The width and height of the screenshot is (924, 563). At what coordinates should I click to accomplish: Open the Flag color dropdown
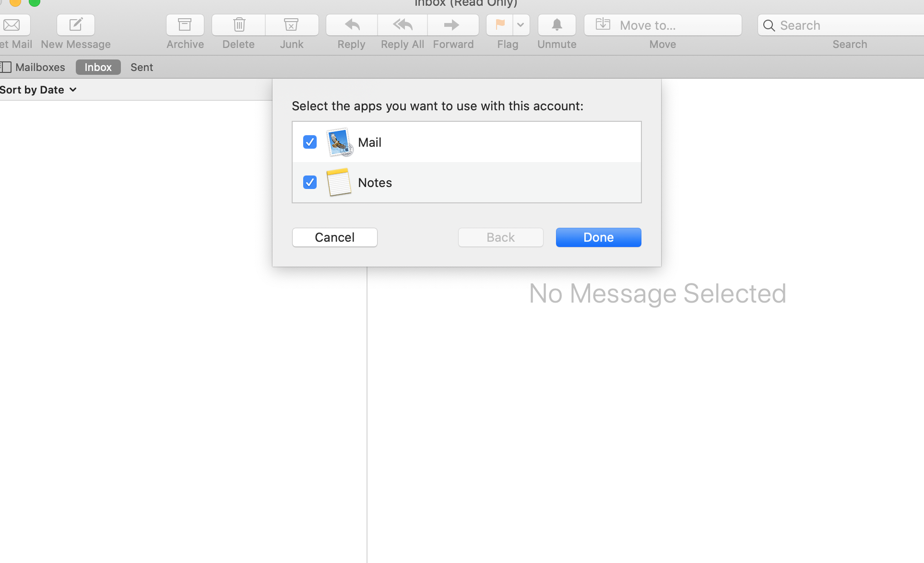click(x=521, y=25)
